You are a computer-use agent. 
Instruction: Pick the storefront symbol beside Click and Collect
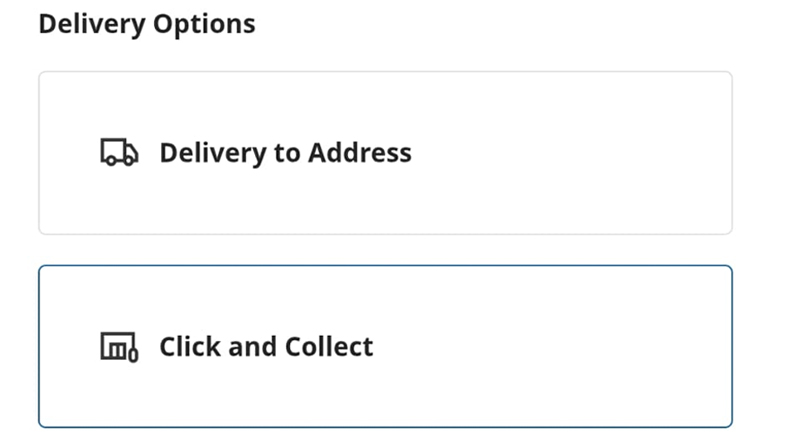119,347
